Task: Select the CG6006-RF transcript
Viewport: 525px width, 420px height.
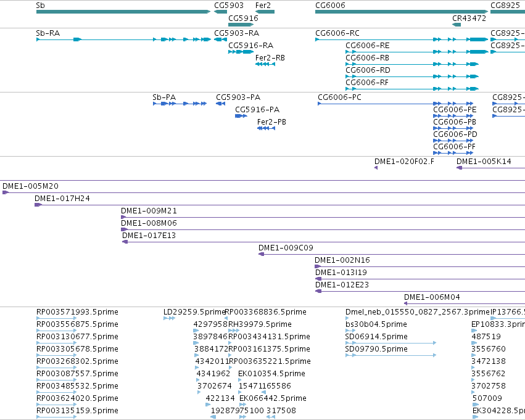Action: (412, 89)
